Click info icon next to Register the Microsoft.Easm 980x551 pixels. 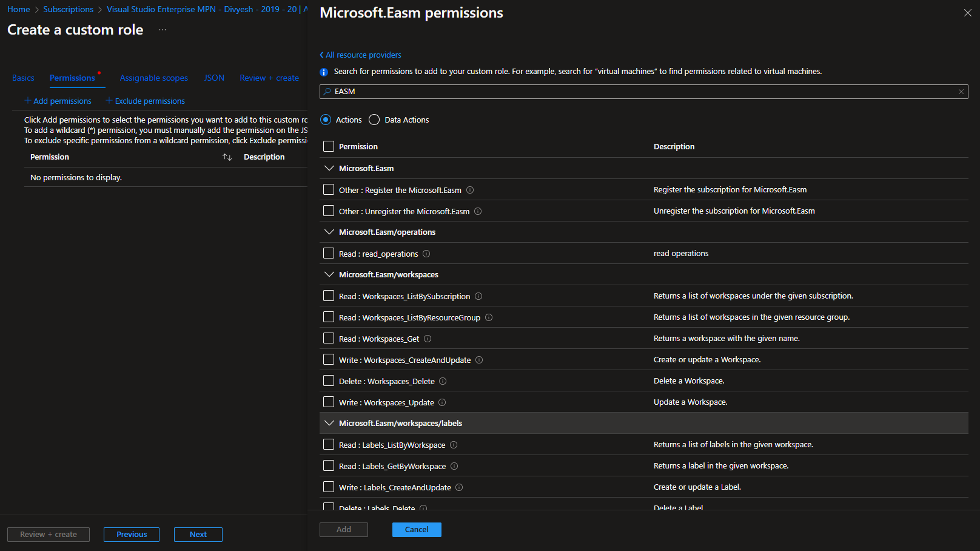(x=470, y=190)
